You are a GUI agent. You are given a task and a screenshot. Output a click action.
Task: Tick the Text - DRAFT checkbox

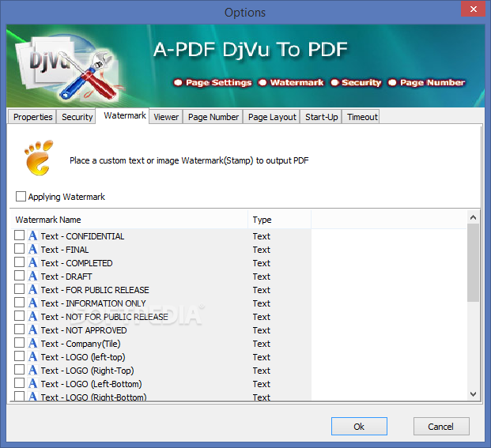(20, 276)
